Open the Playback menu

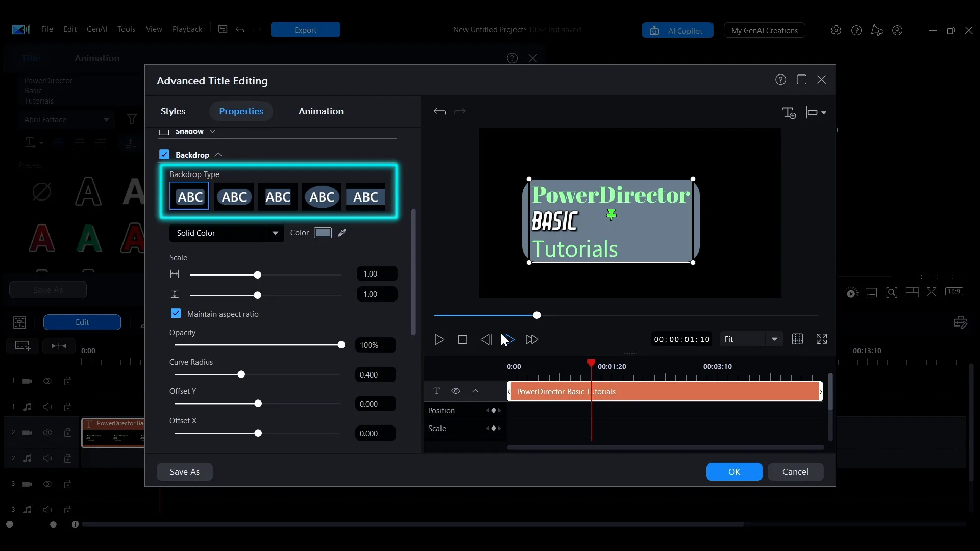(x=187, y=29)
